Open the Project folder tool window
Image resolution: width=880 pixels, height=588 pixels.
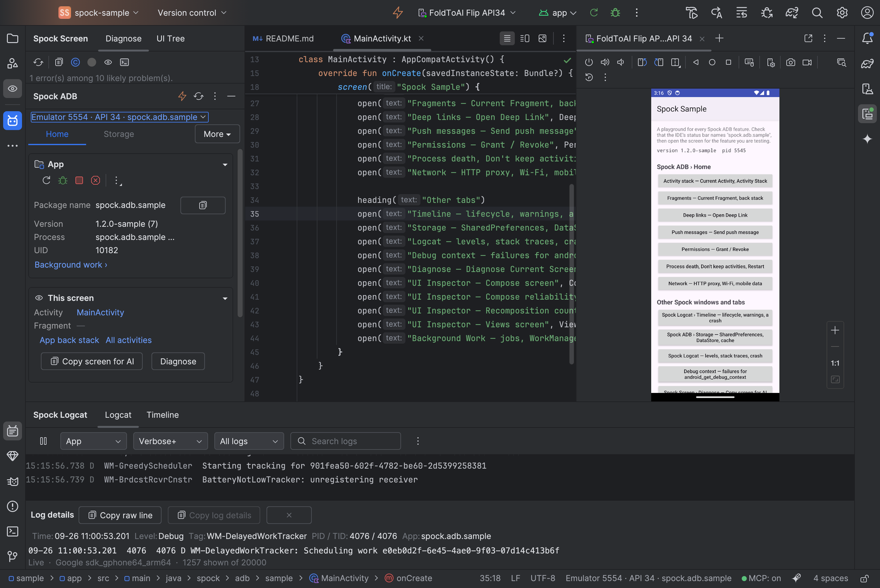pyautogui.click(x=13, y=39)
